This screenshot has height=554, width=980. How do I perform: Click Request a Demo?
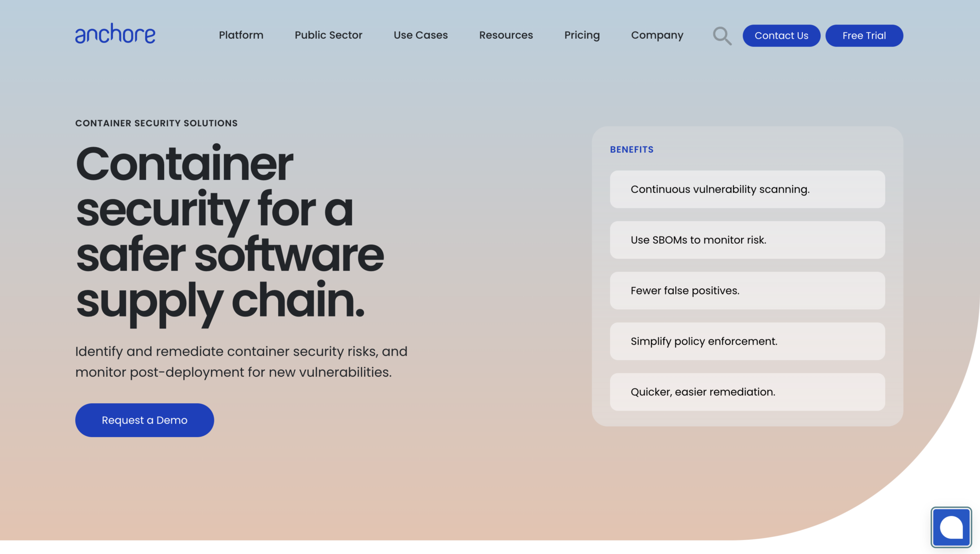click(x=144, y=420)
